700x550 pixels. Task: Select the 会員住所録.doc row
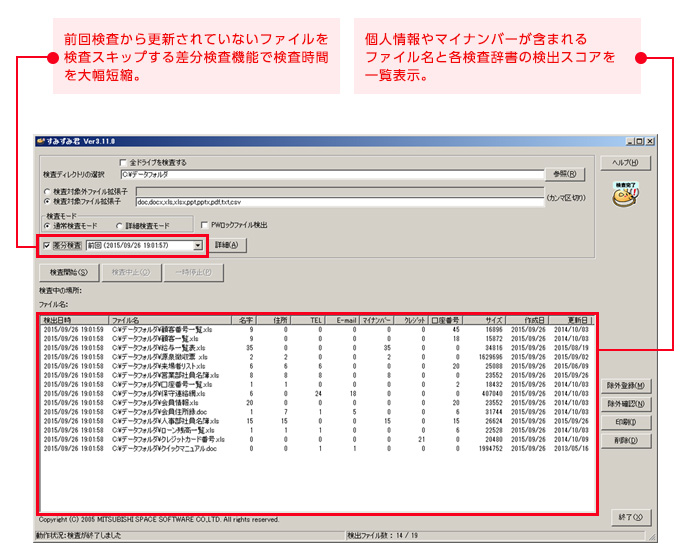316,412
